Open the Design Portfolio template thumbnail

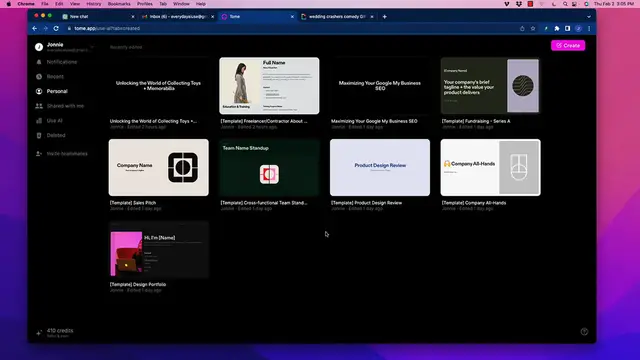pyautogui.click(x=158, y=249)
